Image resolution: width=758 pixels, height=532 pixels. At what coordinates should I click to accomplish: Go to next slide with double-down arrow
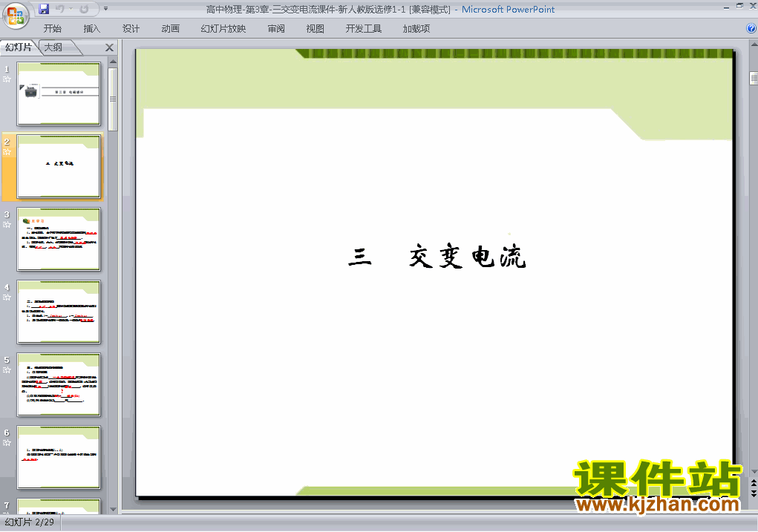click(754, 494)
